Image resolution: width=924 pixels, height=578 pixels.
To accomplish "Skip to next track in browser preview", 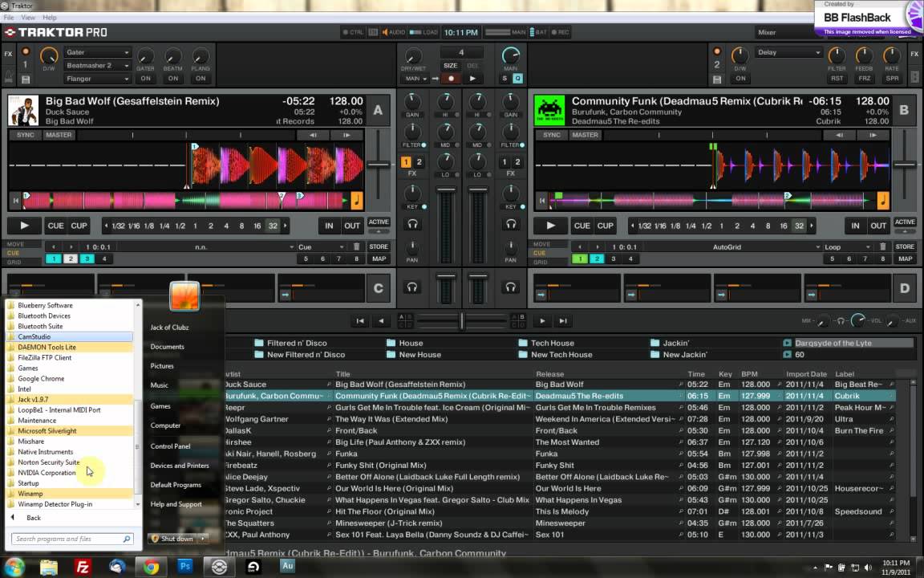I will 563,321.
